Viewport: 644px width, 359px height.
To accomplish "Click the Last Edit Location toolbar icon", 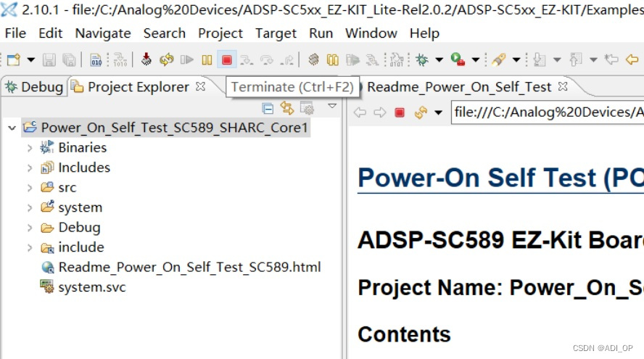I will point(611,60).
